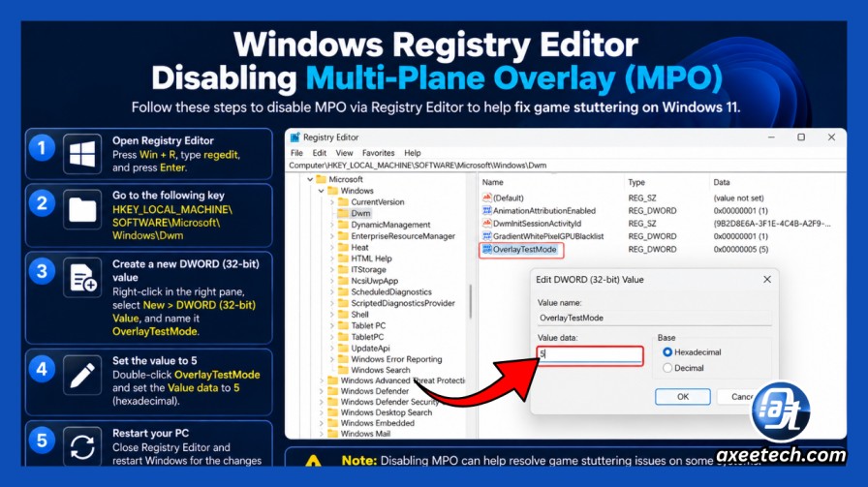
Task: Select the Hexadecimal base radio button
Action: pyautogui.click(x=667, y=352)
